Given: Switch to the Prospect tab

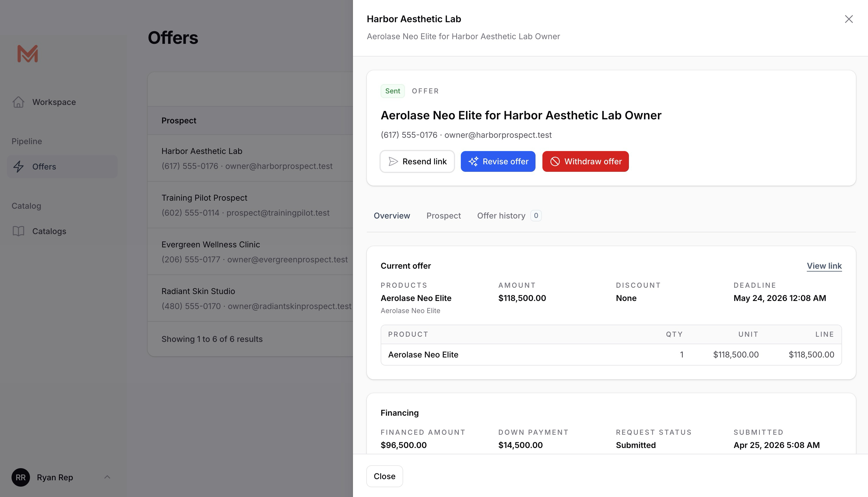Looking at the screenshot, I should pos(444,216).
